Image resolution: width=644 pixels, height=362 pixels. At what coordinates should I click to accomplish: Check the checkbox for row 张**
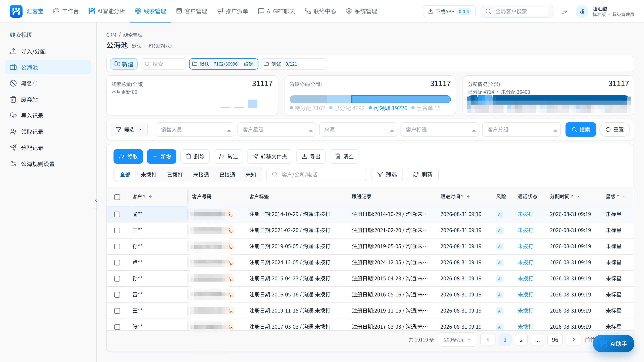point(117,327)
